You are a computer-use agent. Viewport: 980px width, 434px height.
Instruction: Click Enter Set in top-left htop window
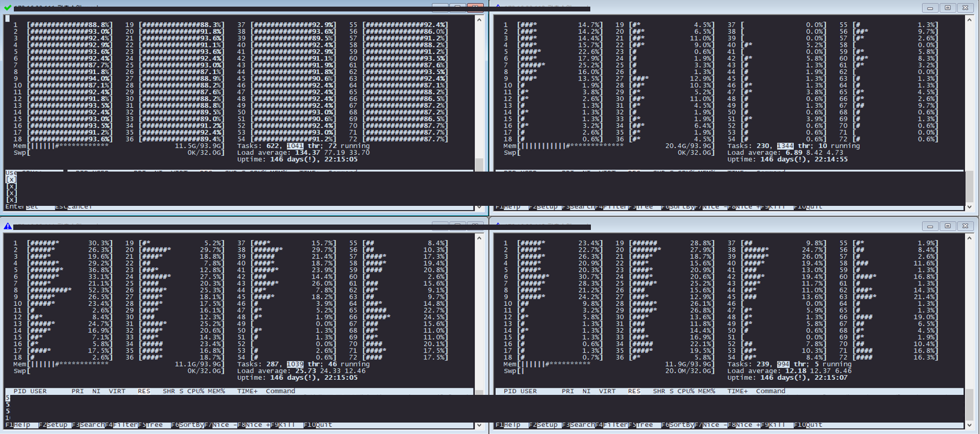[22, 207]
